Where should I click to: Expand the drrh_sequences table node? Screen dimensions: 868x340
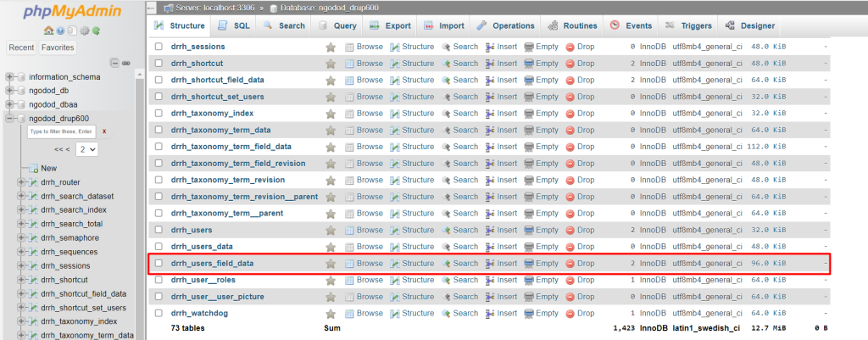21,252
